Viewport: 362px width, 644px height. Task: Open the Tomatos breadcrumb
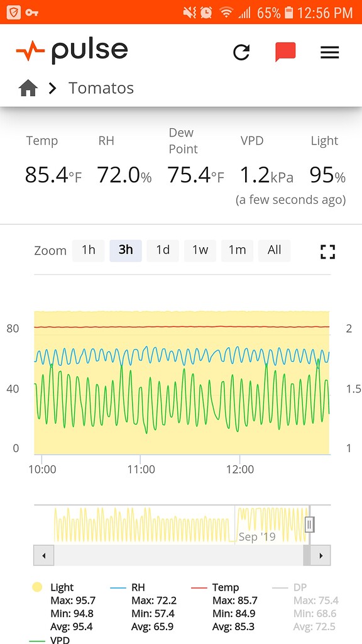(101, 88)
